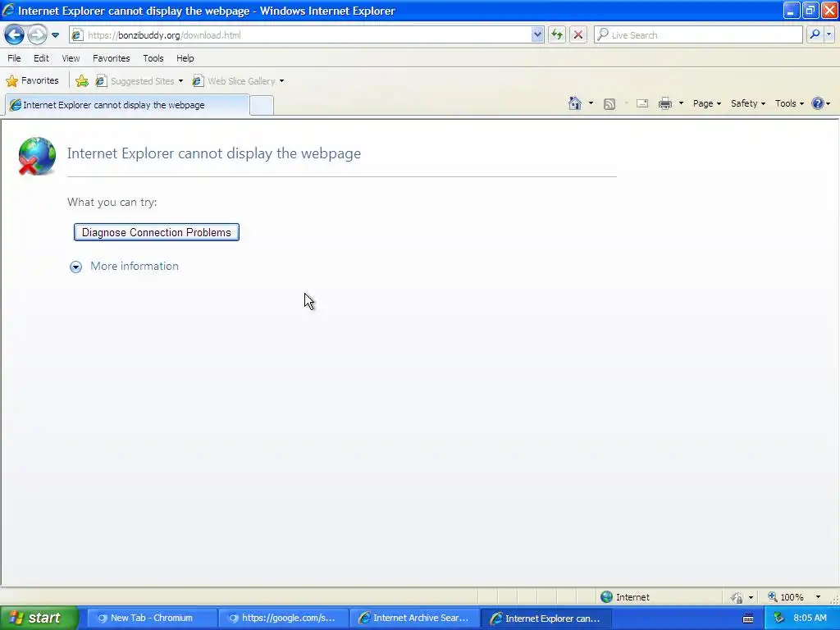Expand the Print options dropdown arrow
The image size is (840, 630).
tap(681, 103)
